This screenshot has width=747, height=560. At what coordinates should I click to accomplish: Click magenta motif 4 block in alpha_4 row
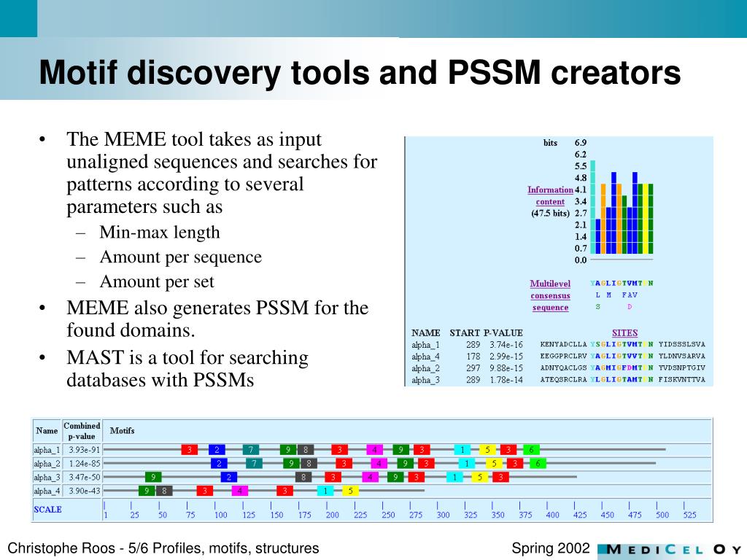click(x=239, y=491)
